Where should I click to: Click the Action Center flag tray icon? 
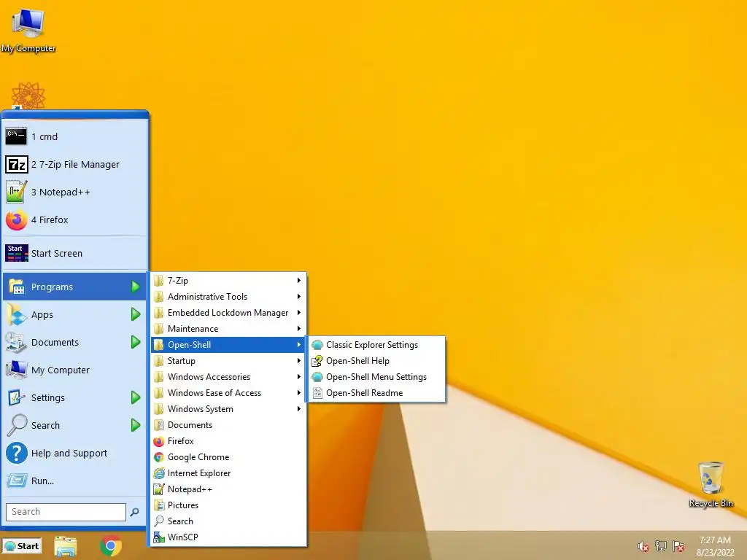click(x=678, y=546)
